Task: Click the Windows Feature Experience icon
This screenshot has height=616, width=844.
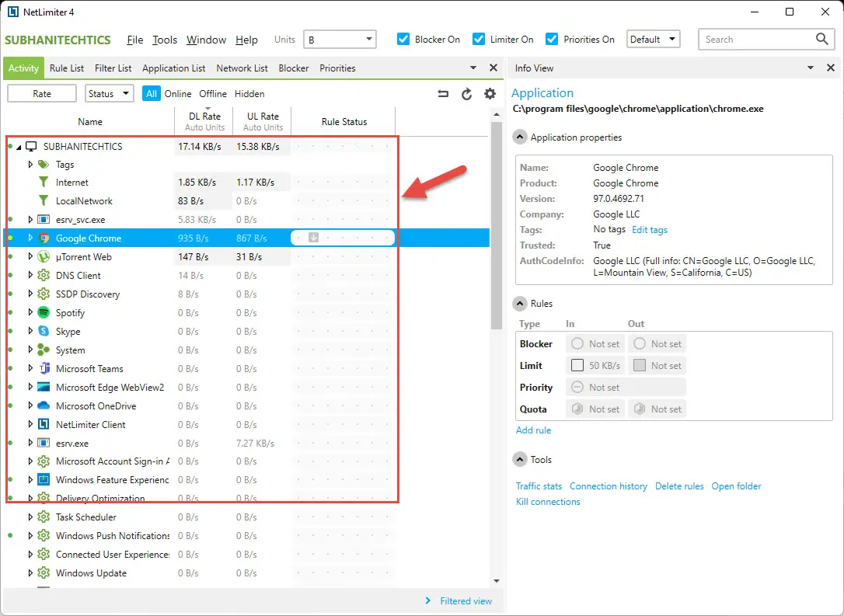Action: [x=44, y=479]
